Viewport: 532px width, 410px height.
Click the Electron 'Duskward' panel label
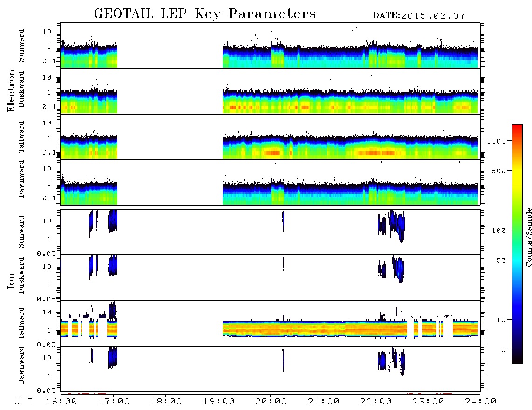tap(21, 89)
